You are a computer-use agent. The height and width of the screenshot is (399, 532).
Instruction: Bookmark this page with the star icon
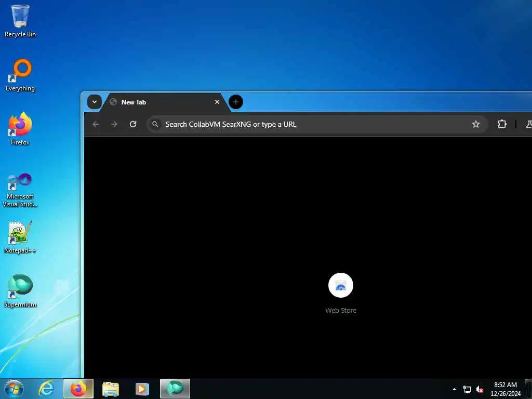pyautogui.click(x=476, y=124)
